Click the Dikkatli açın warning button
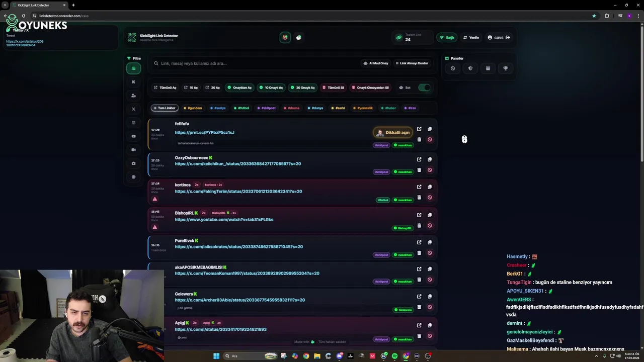This screenshot has width=644, height=362. coord(393,133)
